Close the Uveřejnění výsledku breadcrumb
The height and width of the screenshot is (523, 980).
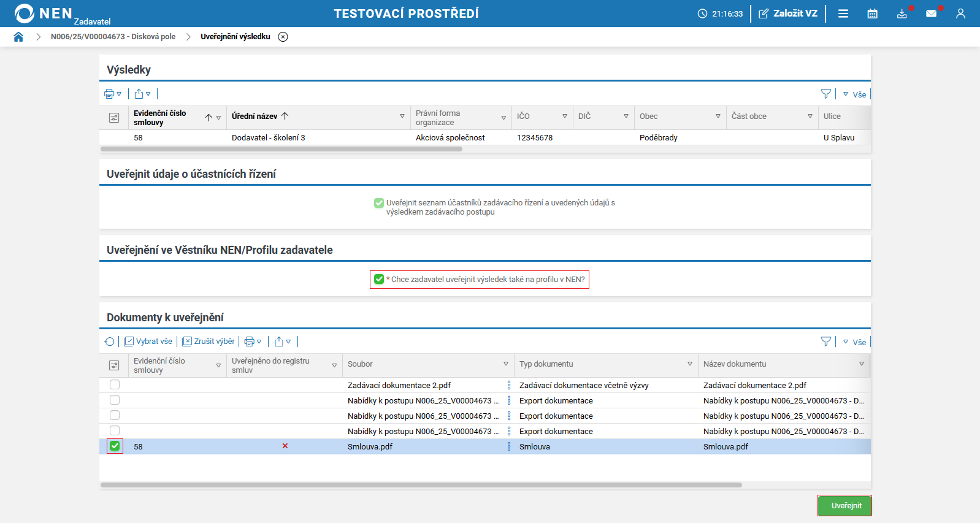[283, 37]
